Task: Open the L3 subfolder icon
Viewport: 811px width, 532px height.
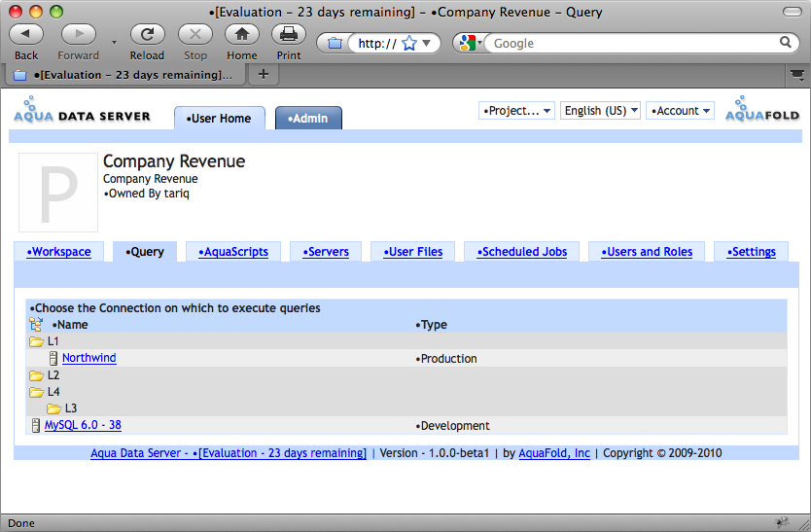Action: [53, 408]
